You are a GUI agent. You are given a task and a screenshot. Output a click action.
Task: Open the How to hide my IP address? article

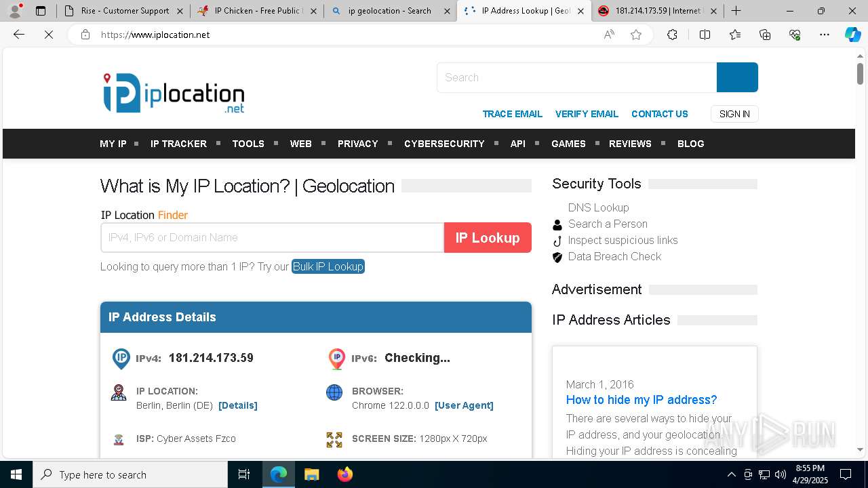click(x=642, y=400)
